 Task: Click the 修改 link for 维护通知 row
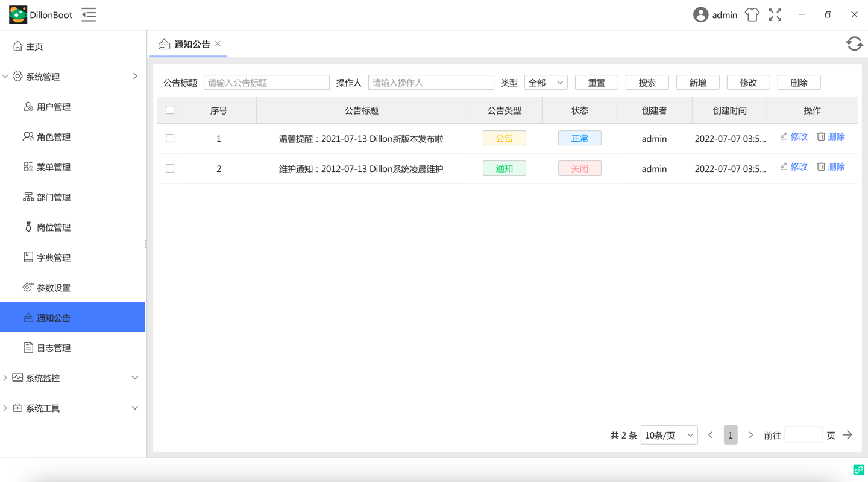(799, 166)
